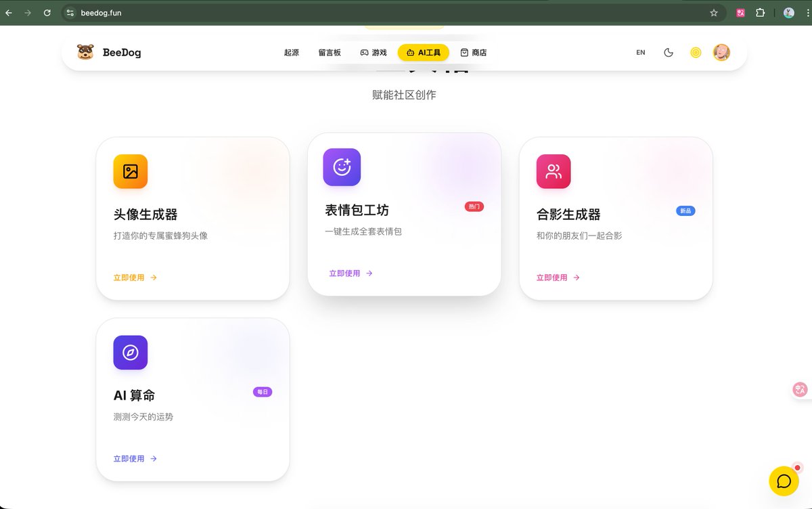
Task: Click 立即使用 under AI 算命
Action: (x=129, y=459)
